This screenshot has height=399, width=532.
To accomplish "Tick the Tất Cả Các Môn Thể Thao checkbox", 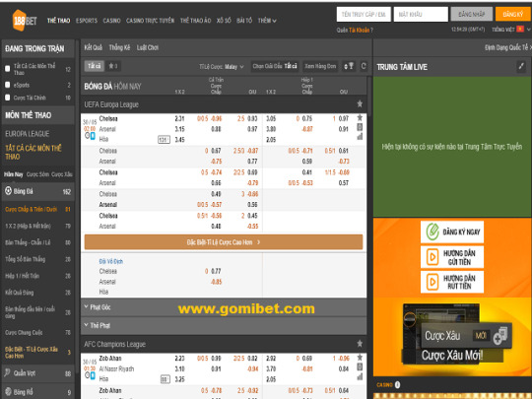I will coord(8,69).
